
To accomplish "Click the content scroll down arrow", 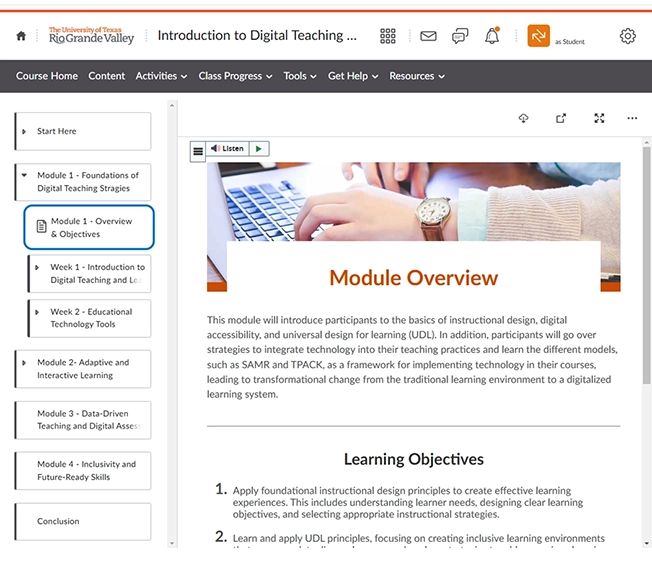I will pyautogui.click(x=646, y=543).
